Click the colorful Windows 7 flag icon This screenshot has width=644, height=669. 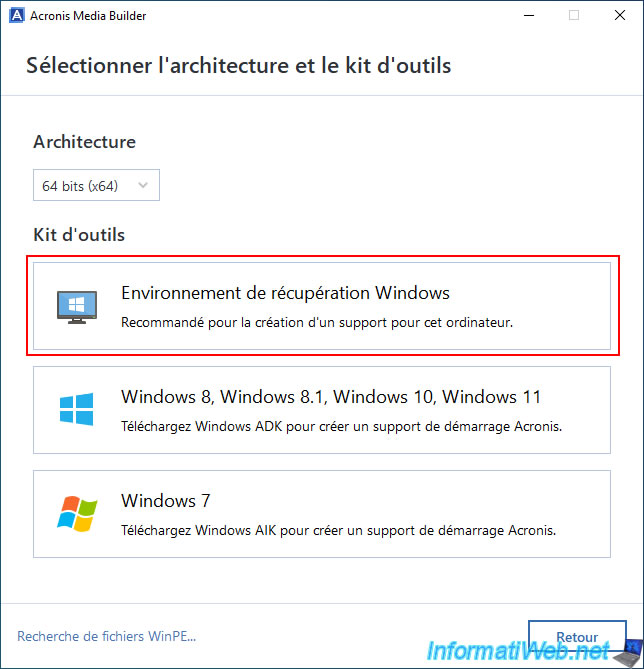click(75, 513)
